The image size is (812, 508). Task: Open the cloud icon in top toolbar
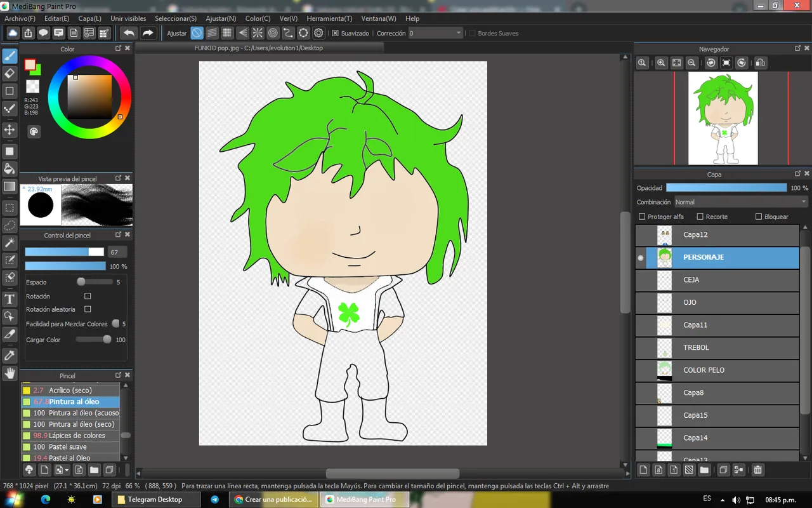pyautogui.click(x=13, y=33)
